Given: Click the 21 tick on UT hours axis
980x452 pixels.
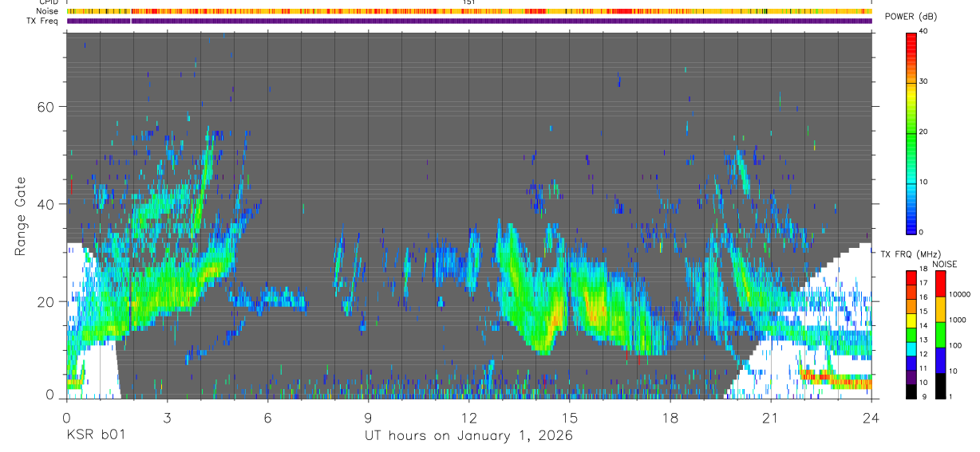Looking at the screenshot, I should (771, 418).
